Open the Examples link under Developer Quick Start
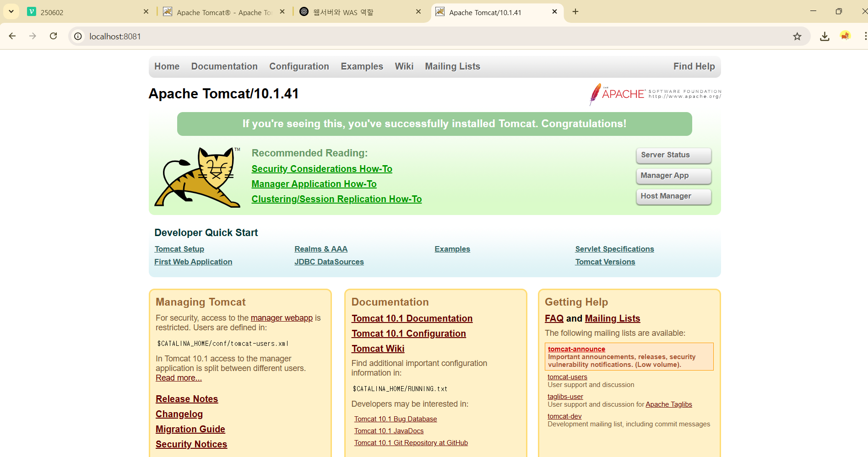 (x=452, y=249)
